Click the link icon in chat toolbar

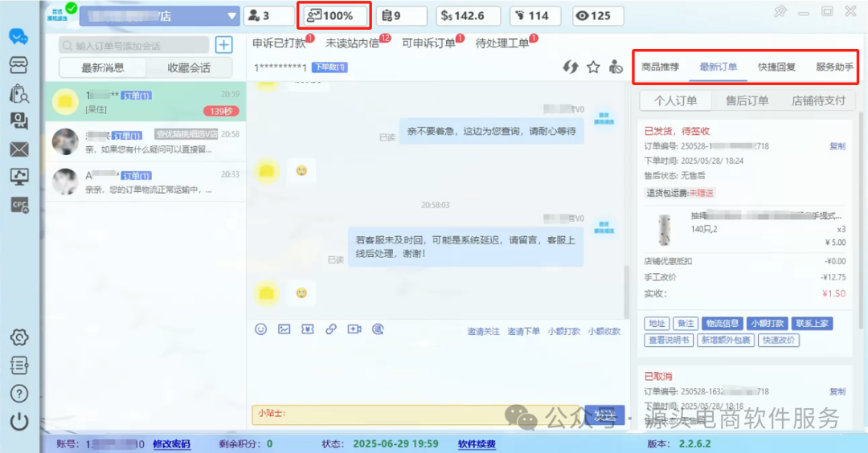tap(331, 329)
